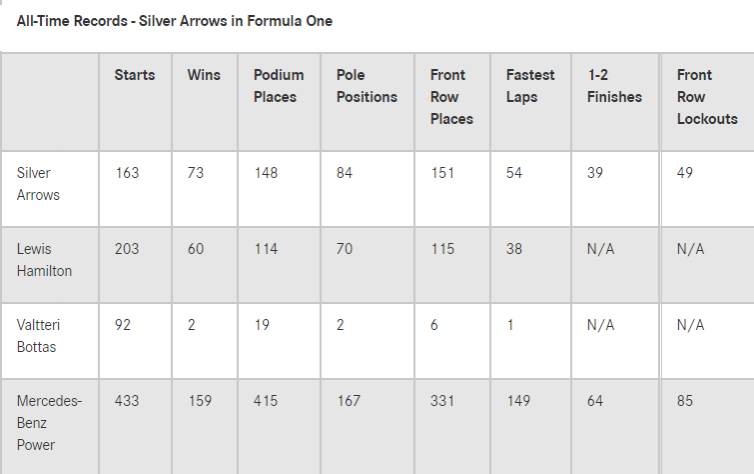Viewport: 754px width, 474px height.
Task: Click the Front Row Lockouts header
Action: (707, 97)
